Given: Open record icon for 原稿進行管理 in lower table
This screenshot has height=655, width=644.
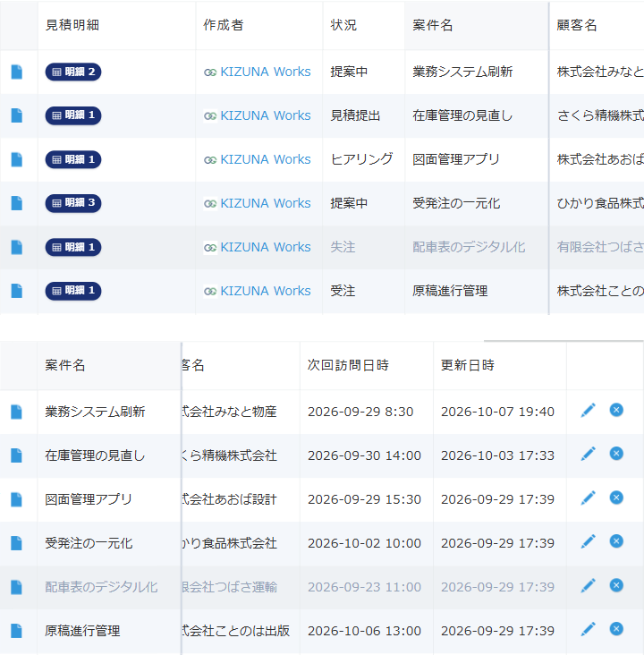Looking at the screenshot, I should click(16, 631).
